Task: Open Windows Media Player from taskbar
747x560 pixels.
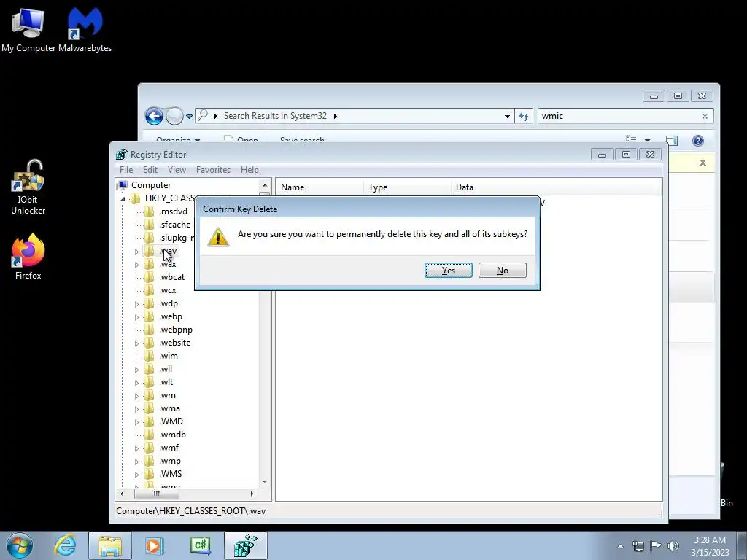Action: click(x=154, y=545)
